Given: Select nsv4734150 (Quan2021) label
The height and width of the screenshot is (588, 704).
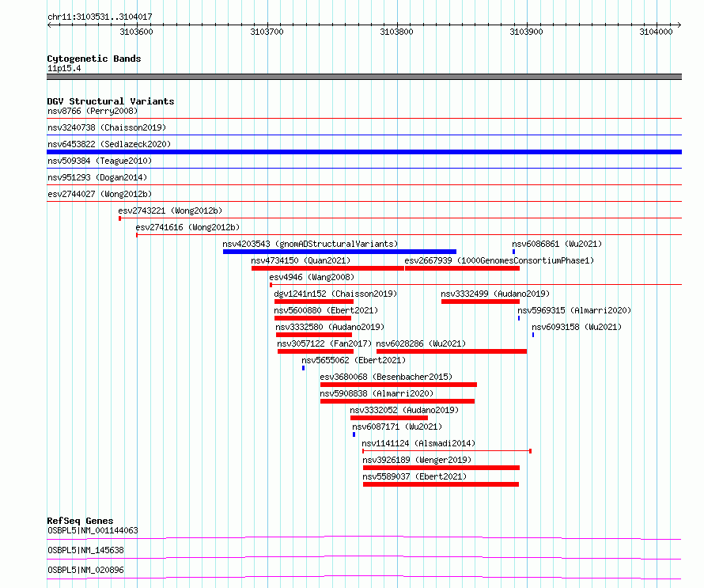Looking at the screenshot, I should click(301, 260).
